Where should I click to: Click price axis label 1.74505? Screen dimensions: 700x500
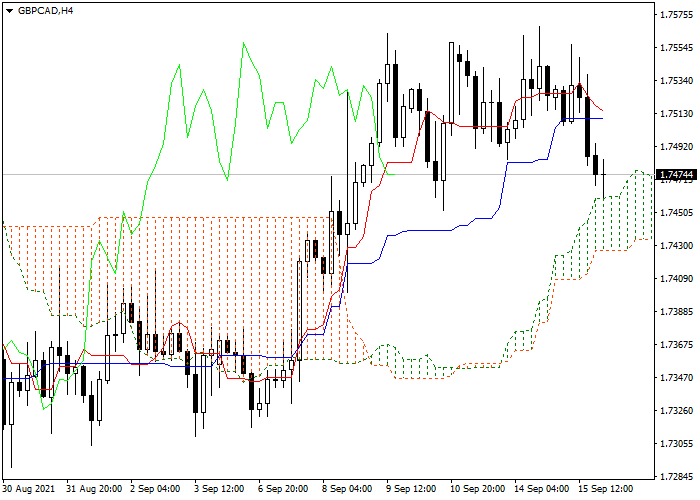pos(676,212)
